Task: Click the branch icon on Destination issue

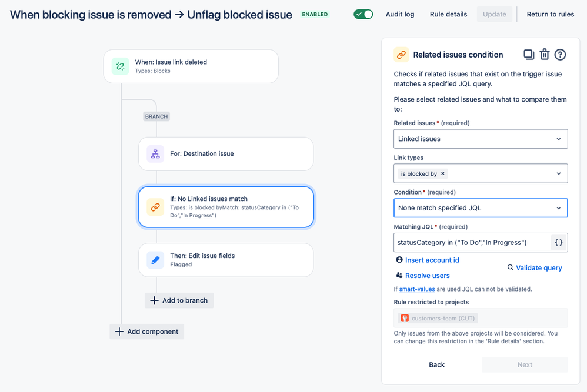Action: pyautogui.click(x=155, y=154)
